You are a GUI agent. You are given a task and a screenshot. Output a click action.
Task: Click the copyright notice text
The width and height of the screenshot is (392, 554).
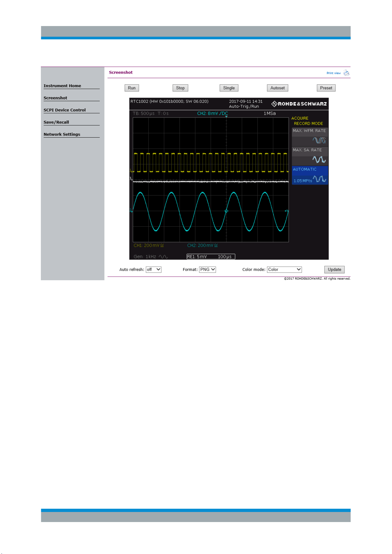pyautogui.click(x=317, y=278)
